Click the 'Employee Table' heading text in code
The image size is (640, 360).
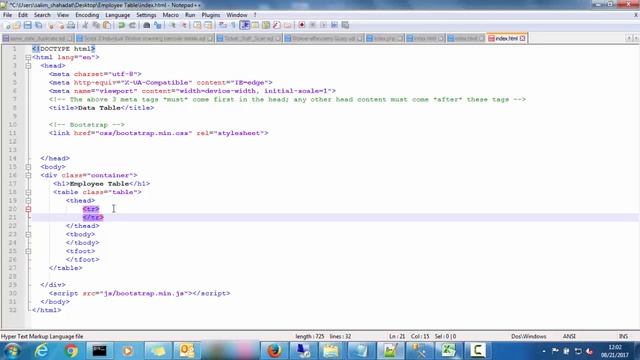[x=99, y=184]
